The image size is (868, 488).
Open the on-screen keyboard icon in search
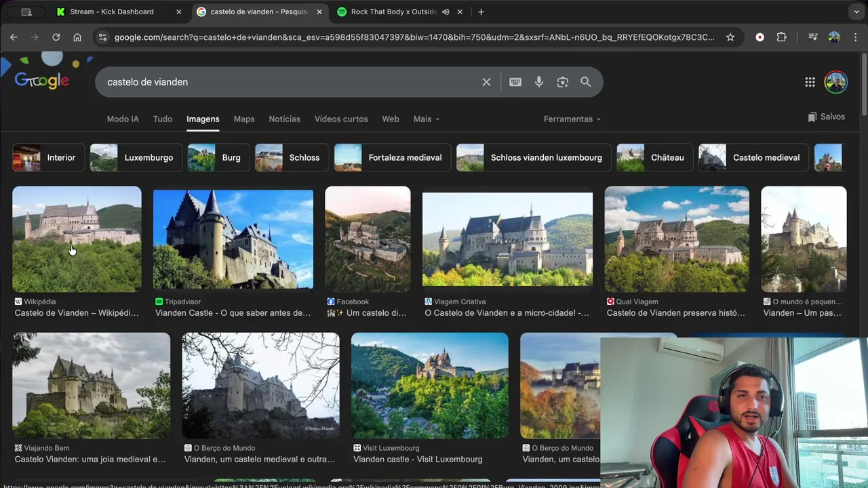(x=515, y=82)
